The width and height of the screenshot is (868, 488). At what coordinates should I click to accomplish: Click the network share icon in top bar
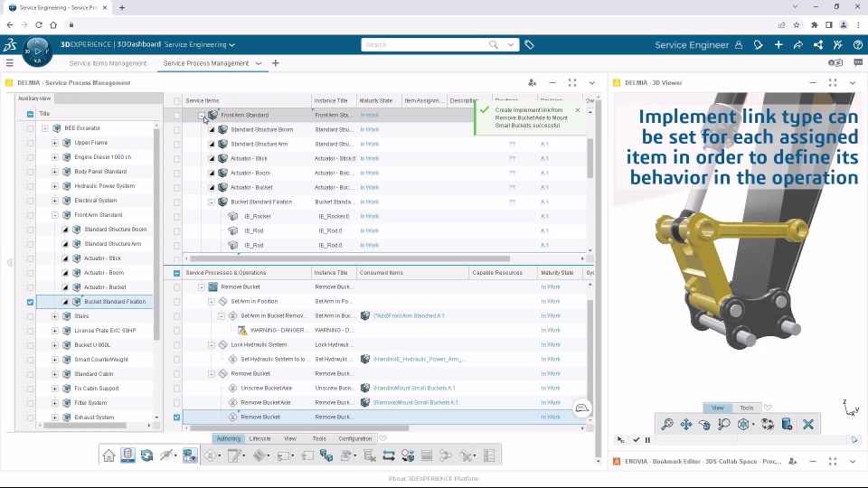818,45
